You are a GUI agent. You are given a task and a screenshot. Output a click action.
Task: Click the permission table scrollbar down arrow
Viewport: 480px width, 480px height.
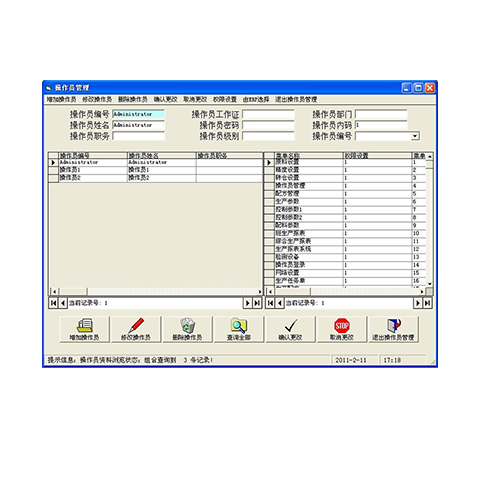tap(430, 284)
